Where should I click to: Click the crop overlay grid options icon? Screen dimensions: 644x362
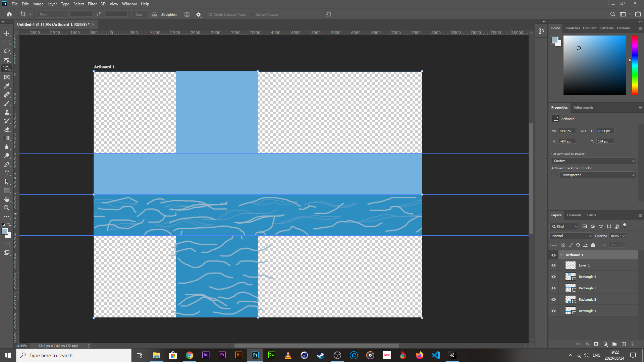[187, 14]
